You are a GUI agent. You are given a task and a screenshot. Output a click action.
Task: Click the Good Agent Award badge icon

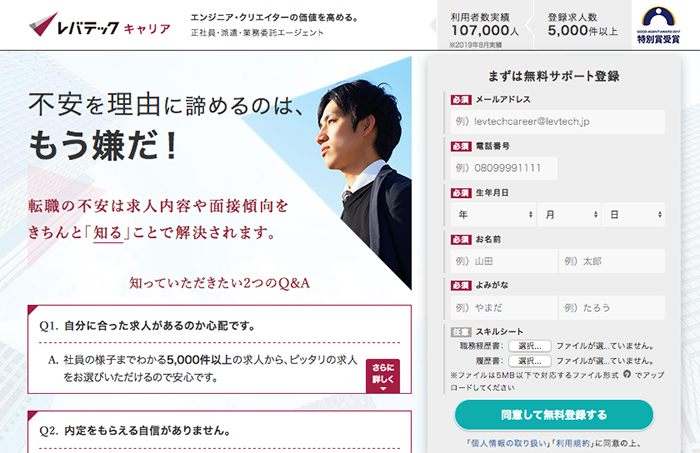click(658, 25)
